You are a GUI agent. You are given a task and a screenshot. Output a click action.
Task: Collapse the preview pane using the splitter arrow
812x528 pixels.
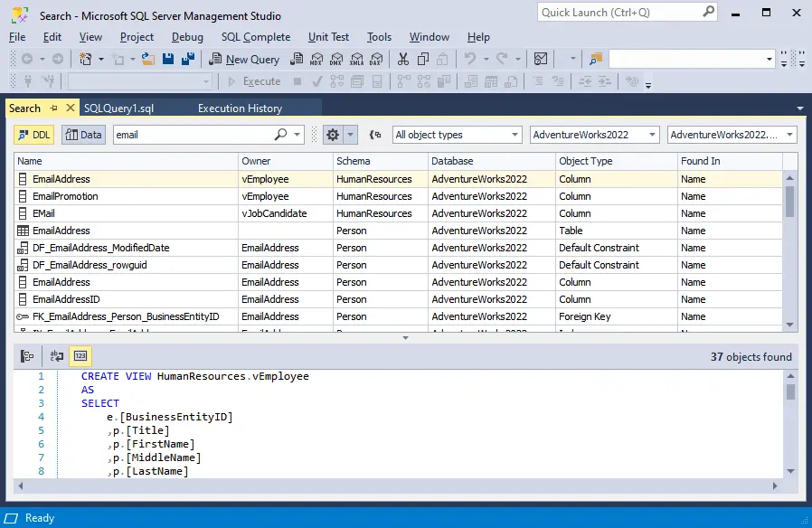click(x=405, y=338)
